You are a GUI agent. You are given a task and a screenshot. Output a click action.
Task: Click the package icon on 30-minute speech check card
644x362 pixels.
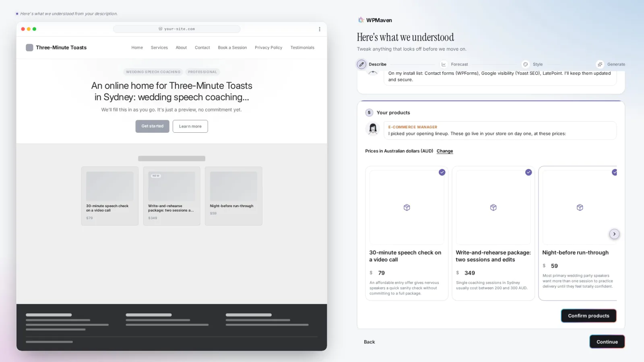click(407, 208)
